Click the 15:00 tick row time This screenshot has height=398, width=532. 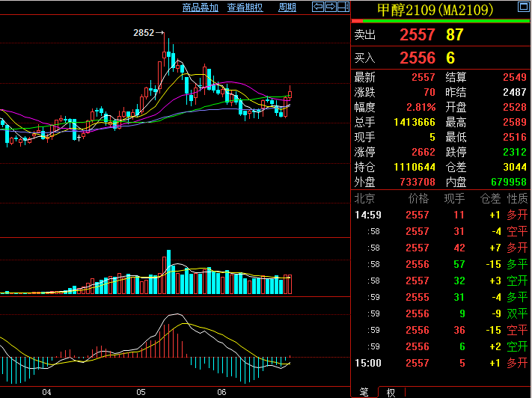[x=368, y=364]
